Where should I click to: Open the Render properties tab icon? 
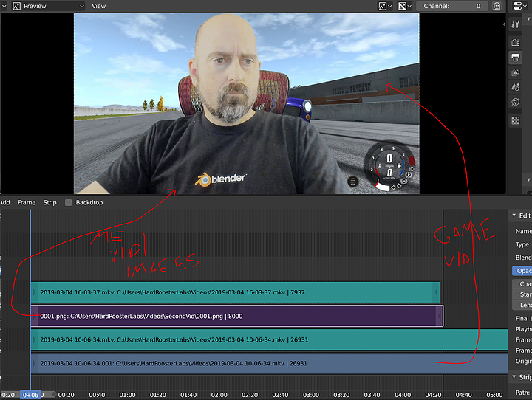click(516, 41)
